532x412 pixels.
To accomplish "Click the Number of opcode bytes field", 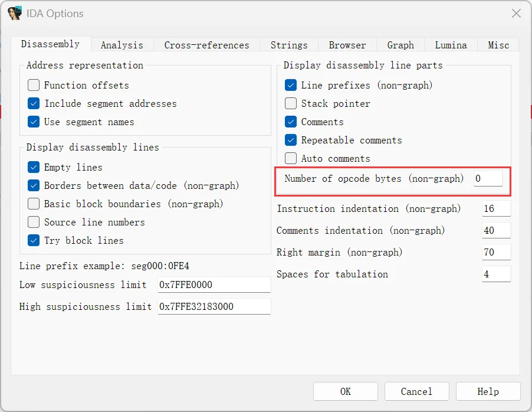I will point(488,178).
